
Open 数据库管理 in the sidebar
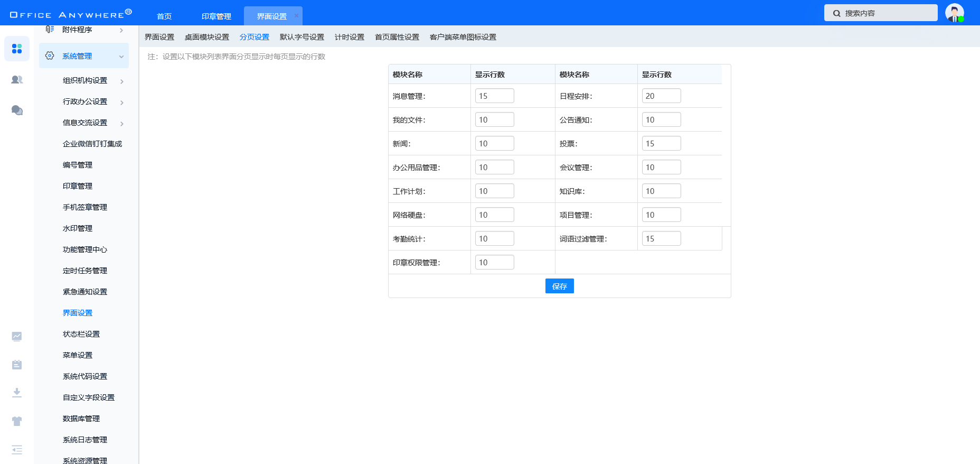pyautogui.click(x=81, y=419)
